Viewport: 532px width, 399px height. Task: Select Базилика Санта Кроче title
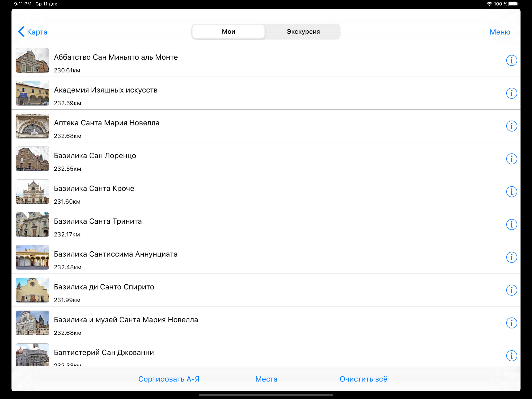point(94,188)
